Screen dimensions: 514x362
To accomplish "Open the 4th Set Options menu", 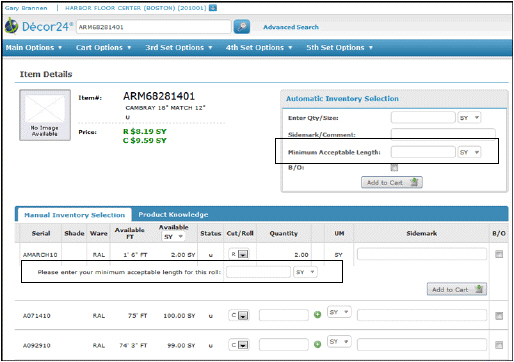I will point(259,48).
